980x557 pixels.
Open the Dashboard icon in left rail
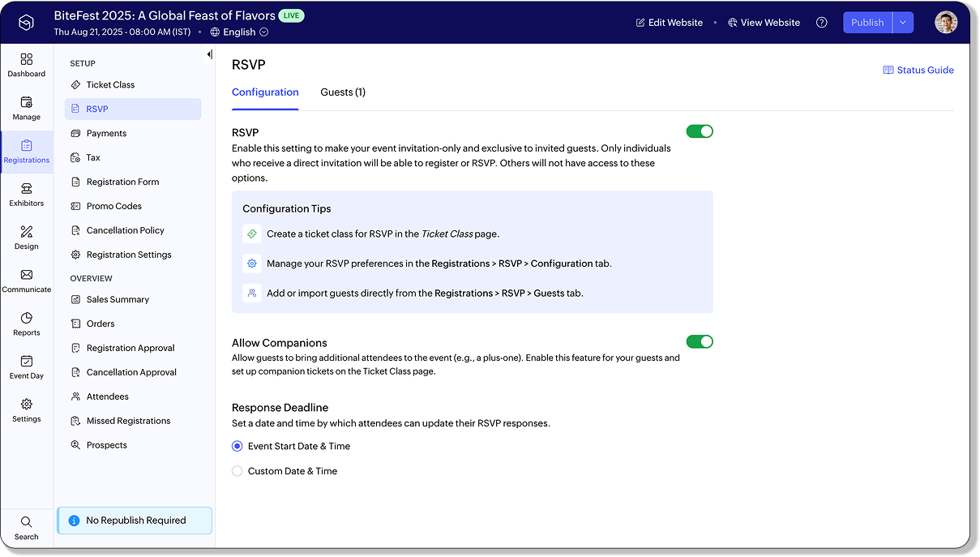tap(26, 60)
